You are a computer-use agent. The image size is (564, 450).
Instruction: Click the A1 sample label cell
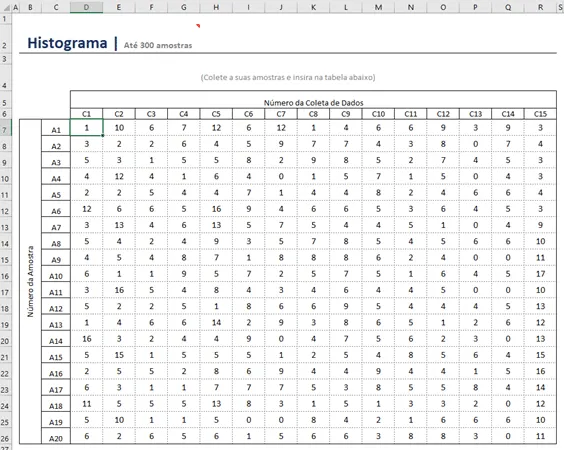56,128
